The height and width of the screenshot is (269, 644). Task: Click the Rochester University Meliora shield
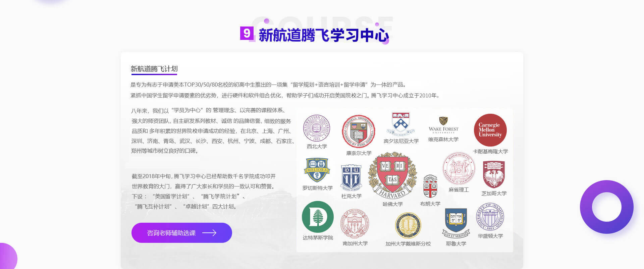[x=317, y=170]
